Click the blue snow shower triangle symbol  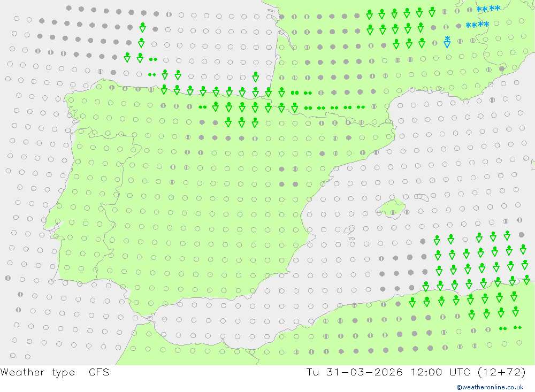(x=447, y=42)
